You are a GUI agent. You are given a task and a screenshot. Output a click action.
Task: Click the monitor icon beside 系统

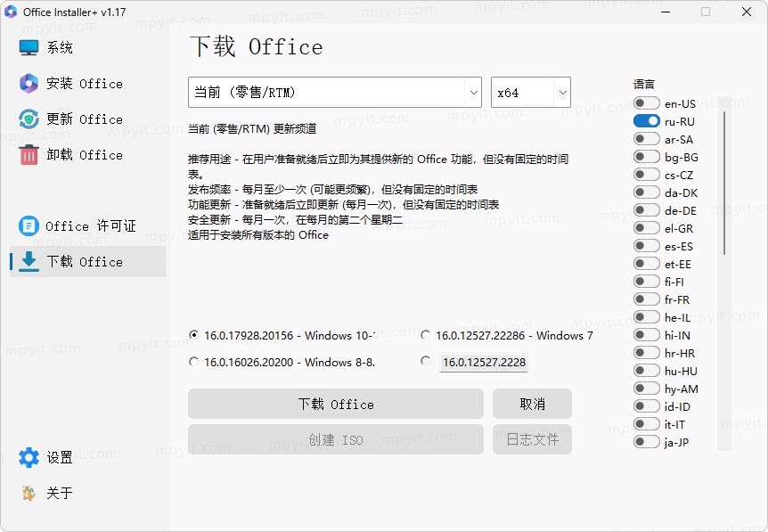[x=29, y=47]
